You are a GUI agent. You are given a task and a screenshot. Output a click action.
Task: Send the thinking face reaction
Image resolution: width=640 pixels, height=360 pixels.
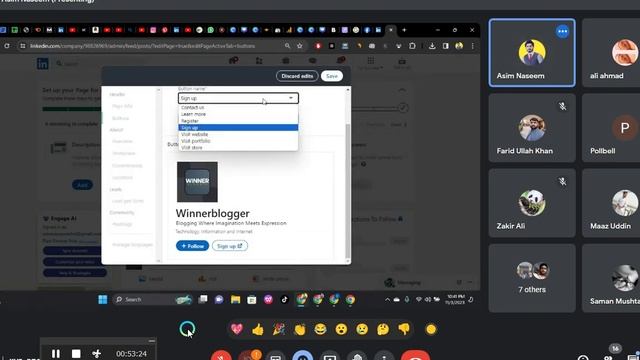pyautogui.click(x=383, y=329)
